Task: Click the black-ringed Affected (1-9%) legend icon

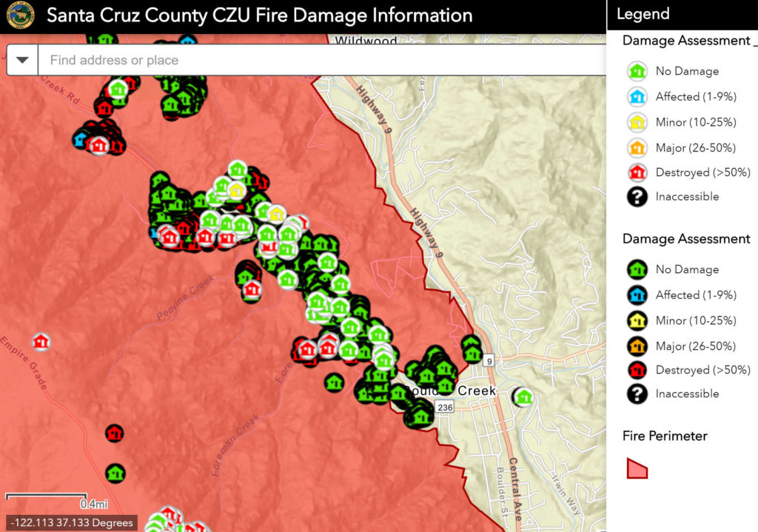Action: (637, 294)
